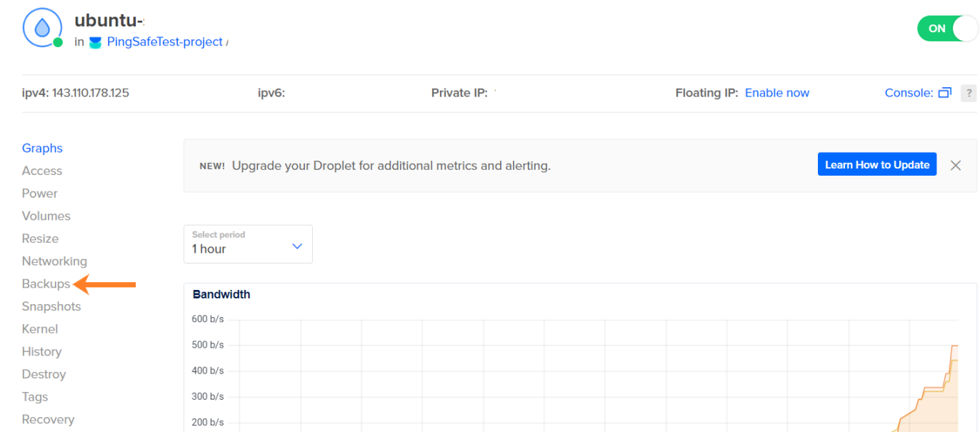Select Graphs in the left menu
The width and height of the screenshot is (980, 432).
[42, 149]
